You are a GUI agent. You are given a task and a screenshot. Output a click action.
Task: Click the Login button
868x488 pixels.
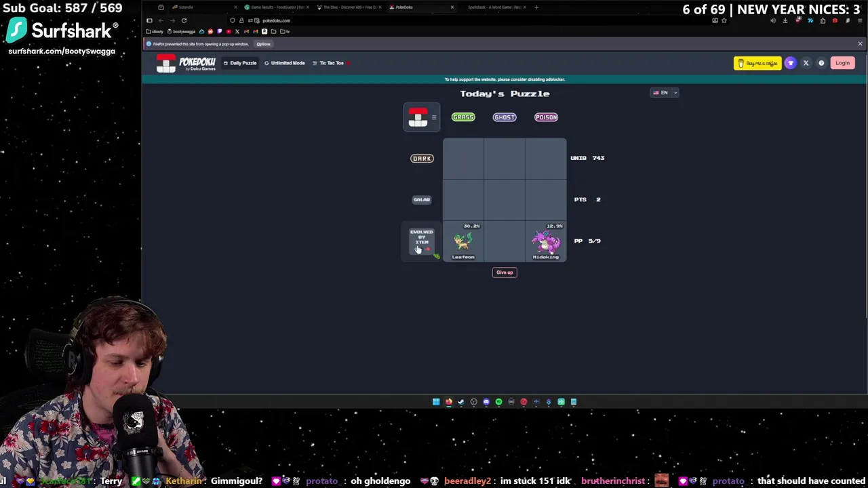pyautogui.click(x=842, y=63)
